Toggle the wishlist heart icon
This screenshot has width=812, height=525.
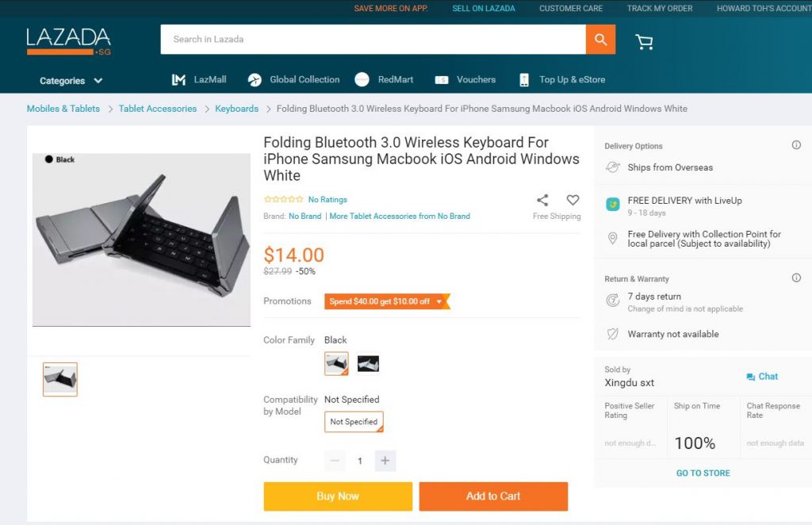pos(573,200)
